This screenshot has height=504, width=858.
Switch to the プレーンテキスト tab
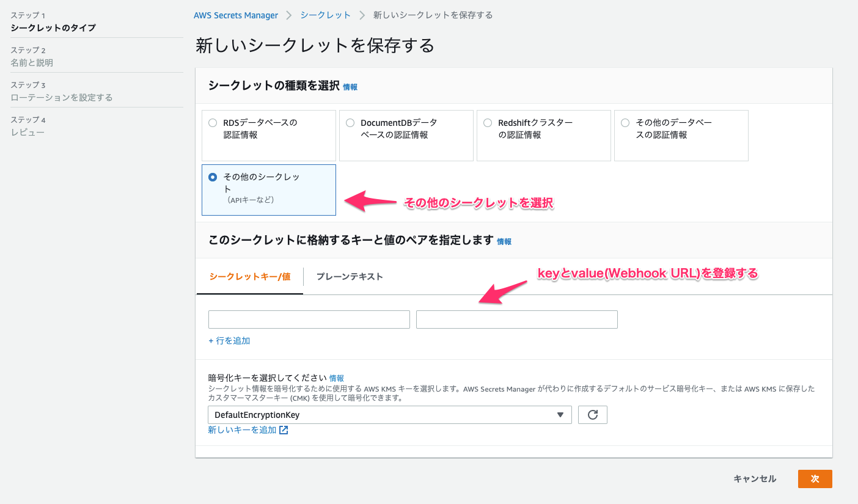[350, 277]
